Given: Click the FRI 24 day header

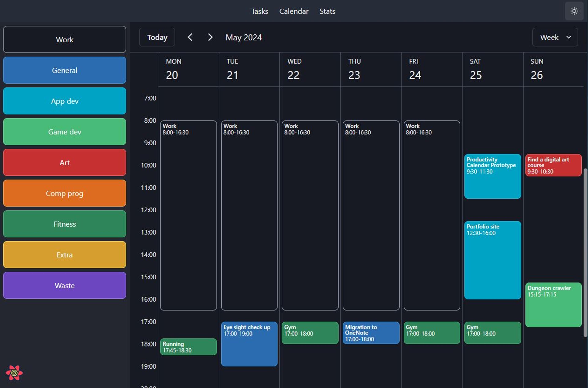Looking at the screenshot, I should 432,69.
